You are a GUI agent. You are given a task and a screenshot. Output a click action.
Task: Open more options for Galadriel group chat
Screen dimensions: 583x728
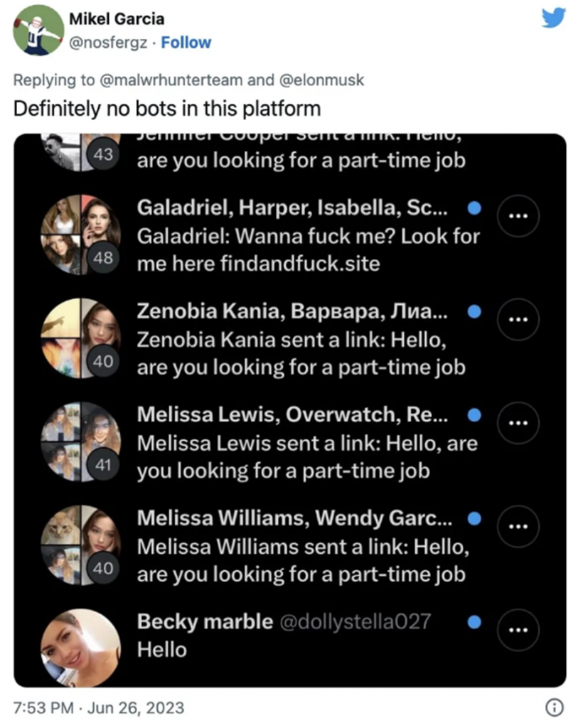coord(518,215)
